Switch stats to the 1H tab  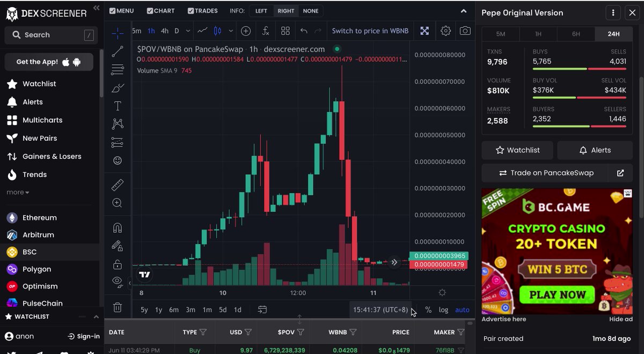(x=538, y=34)
